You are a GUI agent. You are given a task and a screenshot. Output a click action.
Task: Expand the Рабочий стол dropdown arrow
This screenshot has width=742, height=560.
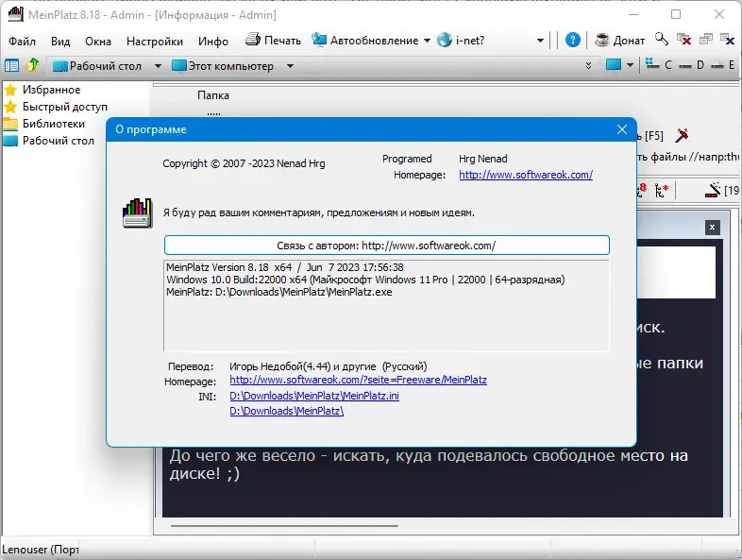click(x=158, y=66)
